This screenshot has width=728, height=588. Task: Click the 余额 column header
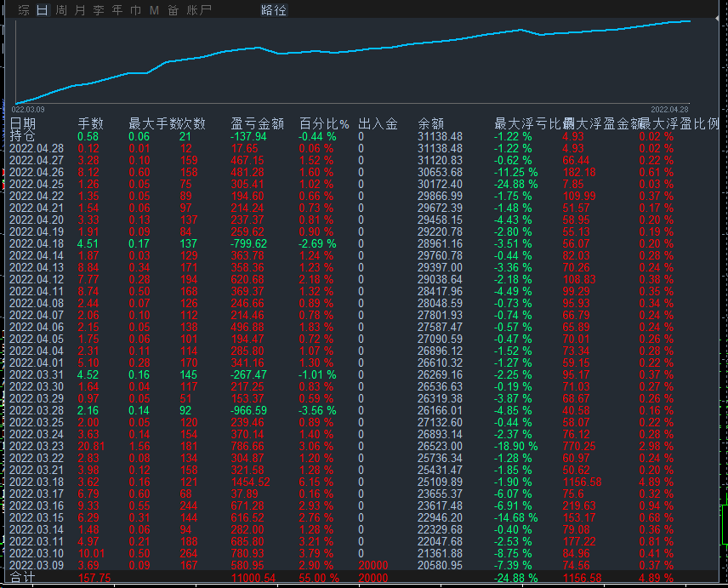(431, 124)
